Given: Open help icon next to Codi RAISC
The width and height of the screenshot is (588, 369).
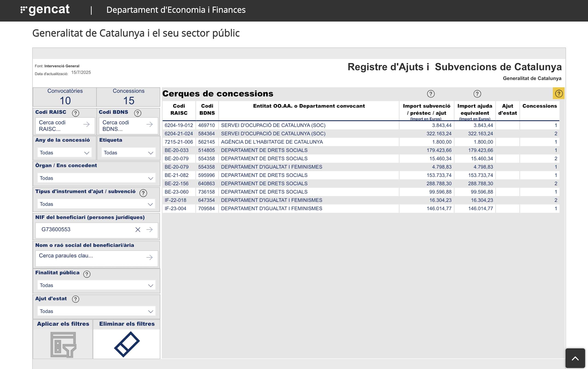Looking at the screenshot, I should pyautogui.click(x=76, y=113).
